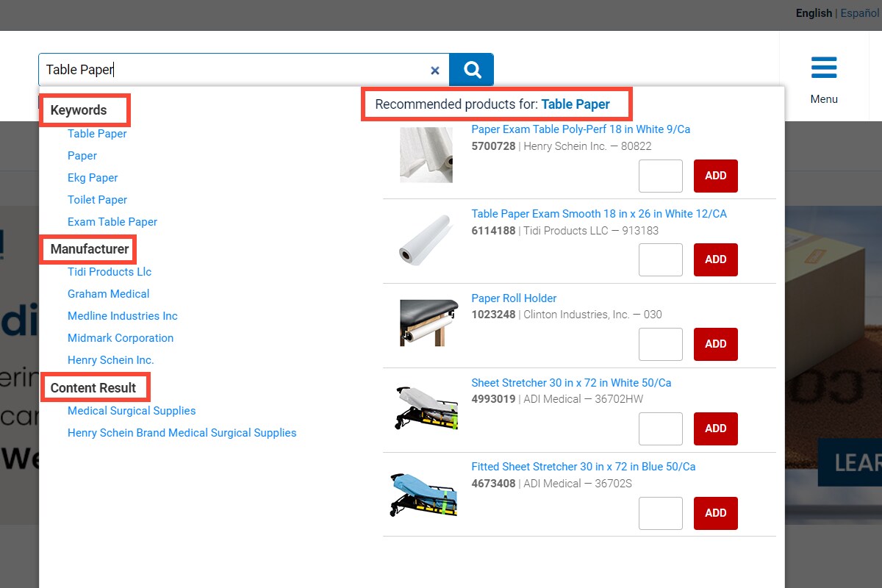882x588 pixels.
Task: Open the hamburger Menu icon
Action: (823, 68)
